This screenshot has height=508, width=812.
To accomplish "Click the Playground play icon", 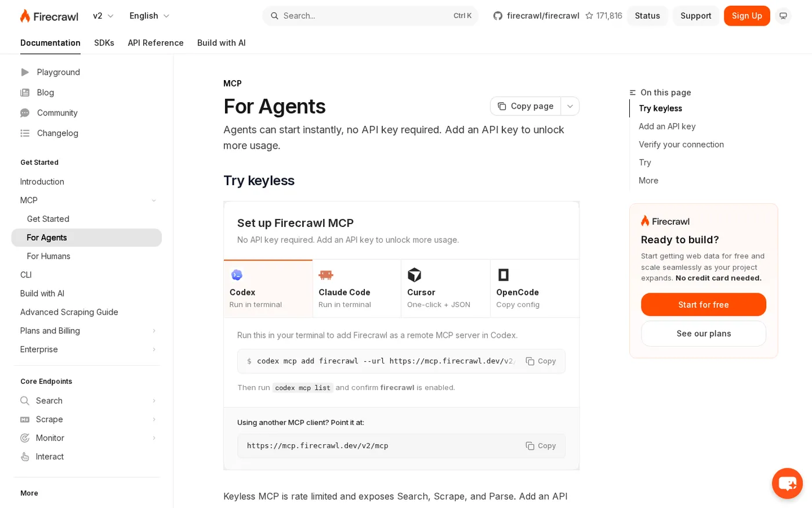I will tap(25, 72).
